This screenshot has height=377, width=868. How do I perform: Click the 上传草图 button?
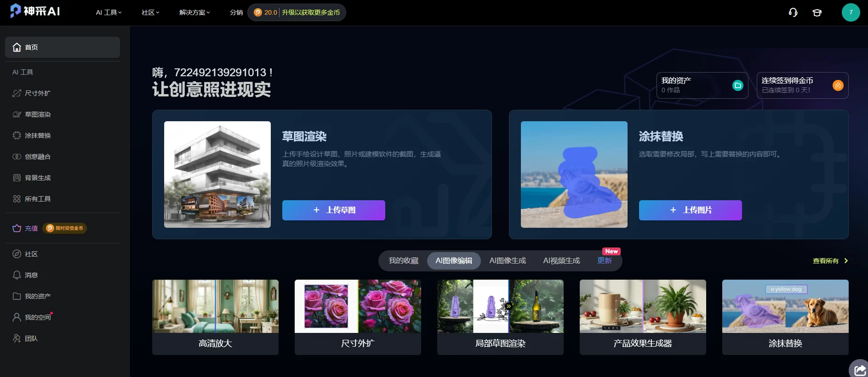(333, 210)
